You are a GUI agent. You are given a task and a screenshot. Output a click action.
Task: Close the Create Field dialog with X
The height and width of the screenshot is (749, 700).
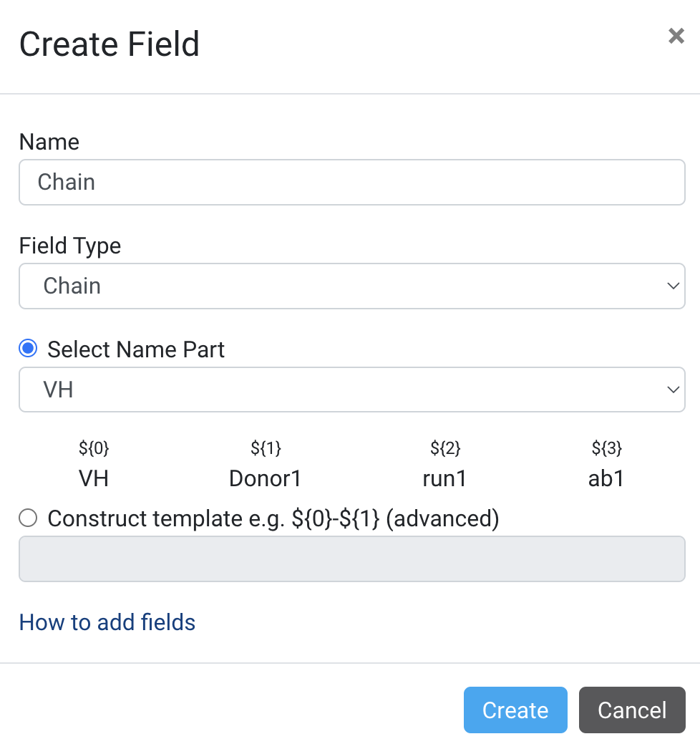click(x=676, y=36)
